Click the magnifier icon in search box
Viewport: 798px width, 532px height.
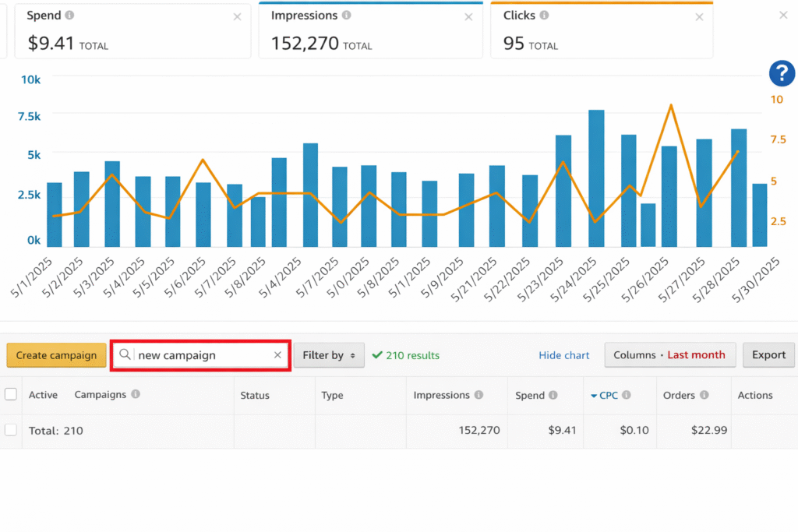click(x=125, y=355)
